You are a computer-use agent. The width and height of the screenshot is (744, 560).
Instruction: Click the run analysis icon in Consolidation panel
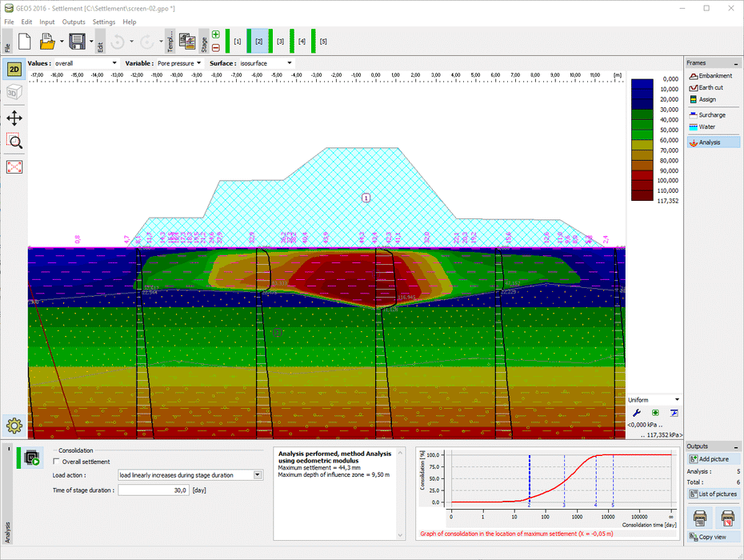coord(32,458)
